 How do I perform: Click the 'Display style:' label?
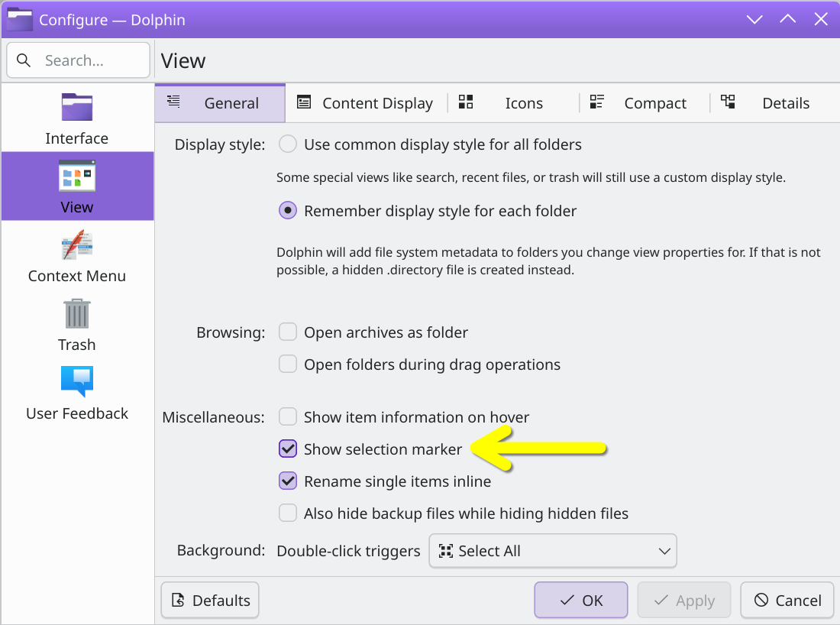220,144
